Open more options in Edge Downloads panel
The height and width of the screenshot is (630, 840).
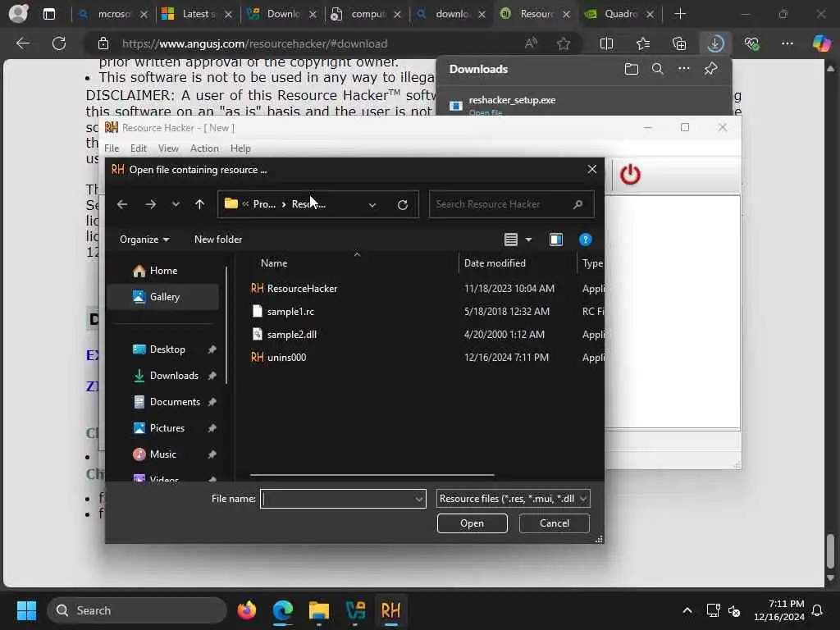[x=683, y=69]
